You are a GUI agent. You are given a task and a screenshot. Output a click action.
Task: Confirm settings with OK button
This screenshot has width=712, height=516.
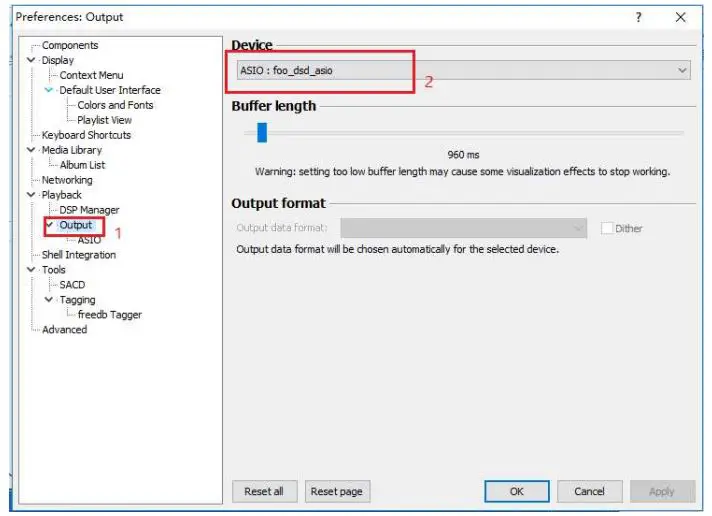click(x=517, y=491)
